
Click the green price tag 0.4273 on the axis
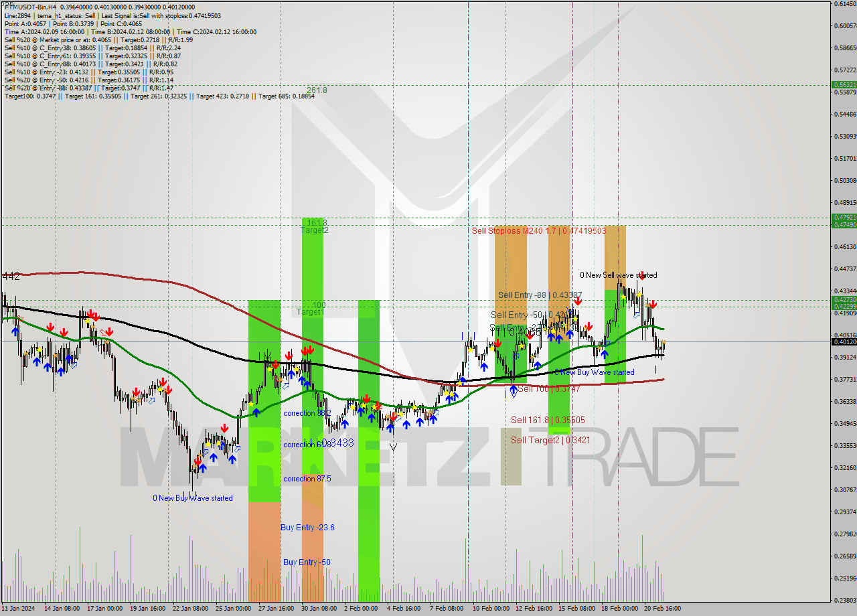tap(844, 299)
